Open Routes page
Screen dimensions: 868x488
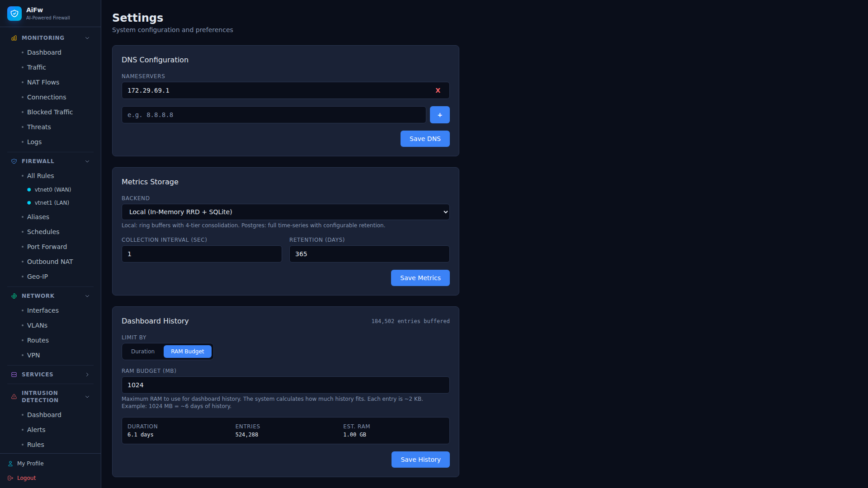[38, 340]
